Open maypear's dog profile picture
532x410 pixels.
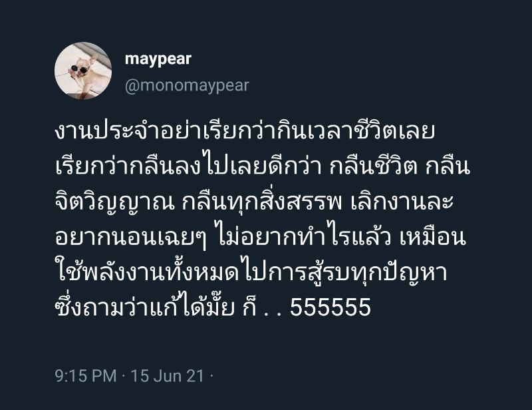point(83,71)
